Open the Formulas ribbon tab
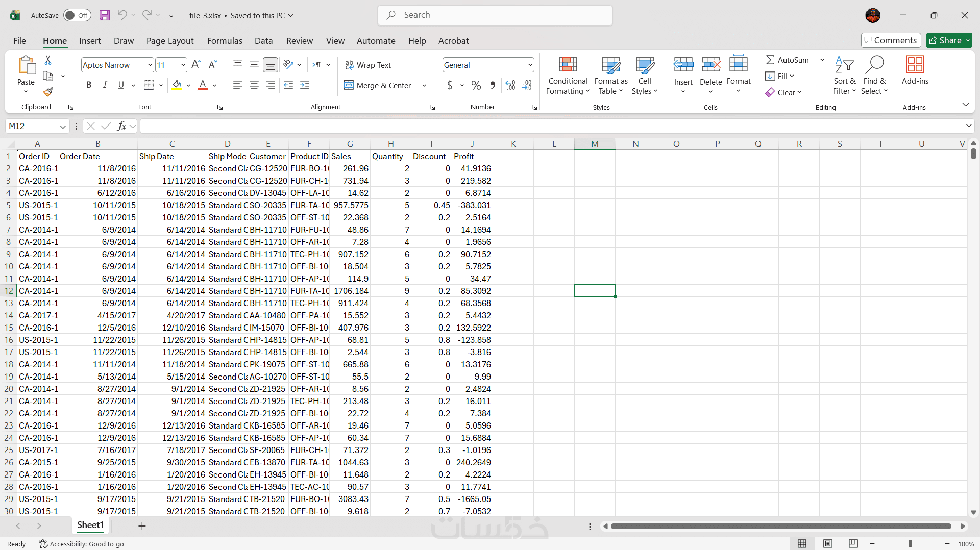This screenshot has width=980, height=551. click(x=225, y=41)
